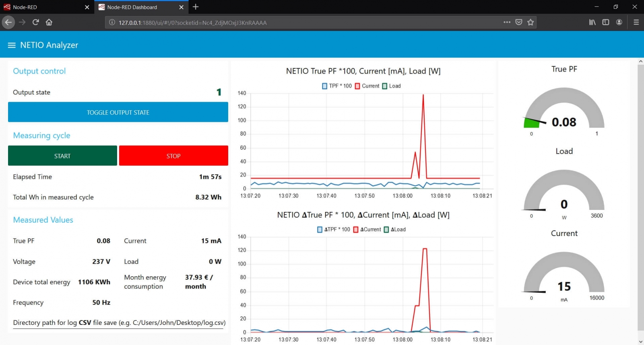The image size is (644, 345).
Task: Open the browser home page
Action: pyautogui.click(x=49, y=22)
